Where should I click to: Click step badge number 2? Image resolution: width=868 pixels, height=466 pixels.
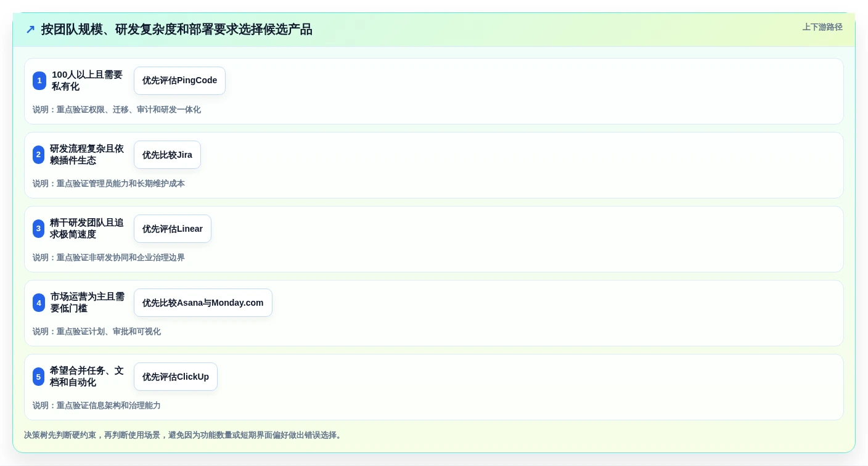coord(38,155)
